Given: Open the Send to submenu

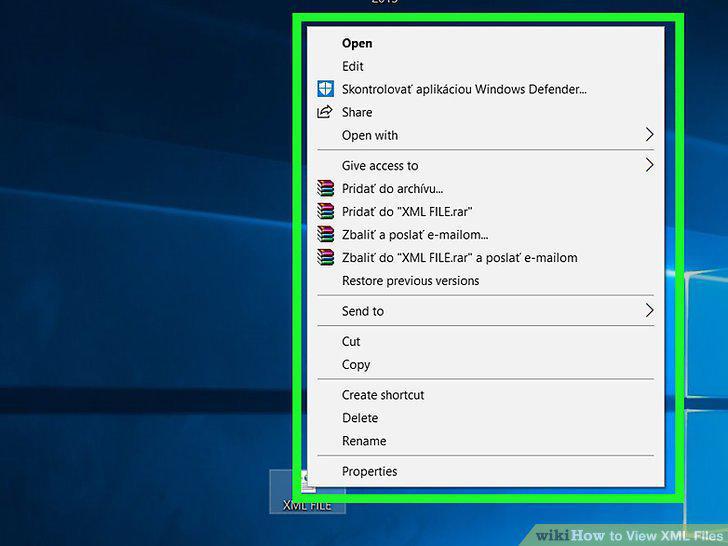Looking at the screenshot, I should point(363,311).
